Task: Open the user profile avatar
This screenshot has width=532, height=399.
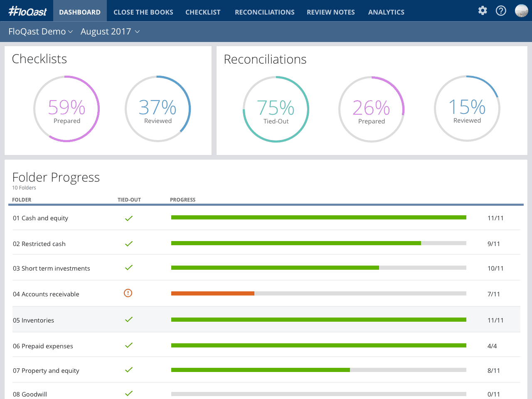Action: pos(521,11)
